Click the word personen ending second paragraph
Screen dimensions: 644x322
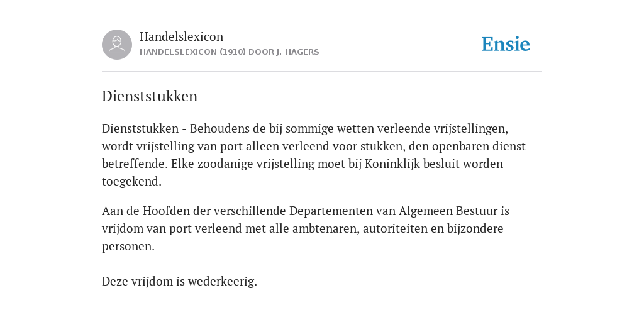click(128, 247)
